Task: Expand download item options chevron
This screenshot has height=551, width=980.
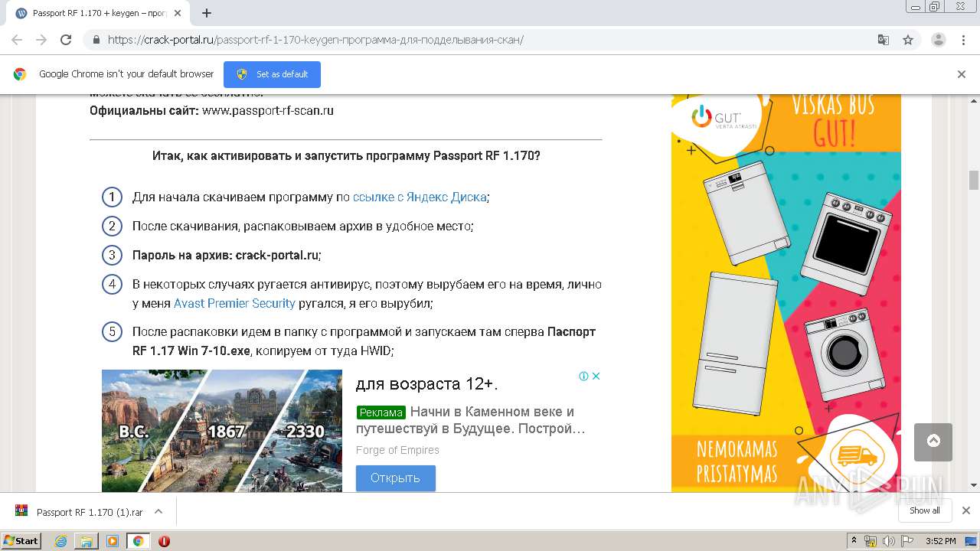Action: click(x=158, y=511)
